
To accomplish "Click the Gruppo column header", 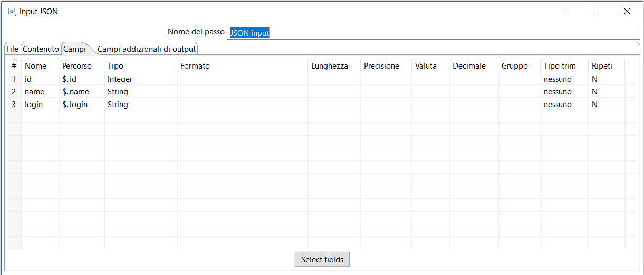I will [x=520, y=66].
